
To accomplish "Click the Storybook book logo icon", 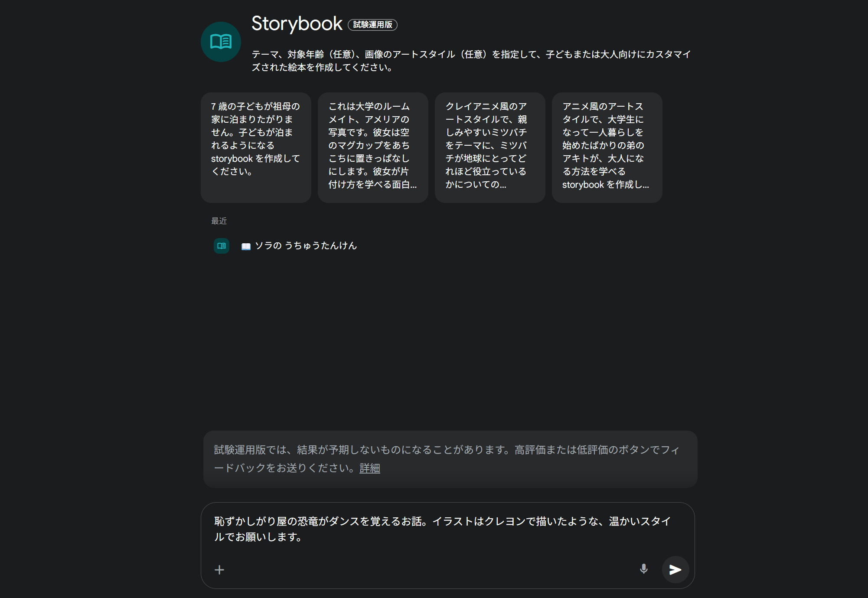I will 221,42.
